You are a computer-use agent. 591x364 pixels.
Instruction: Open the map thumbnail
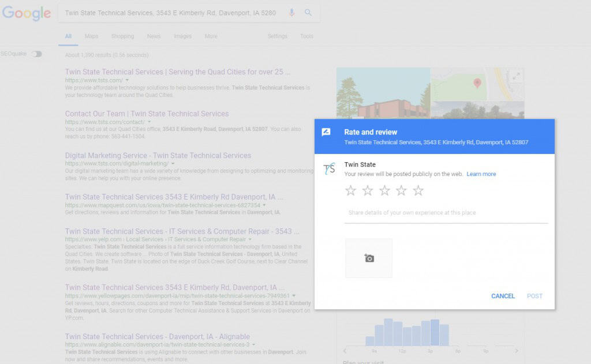tap(477, 84)
